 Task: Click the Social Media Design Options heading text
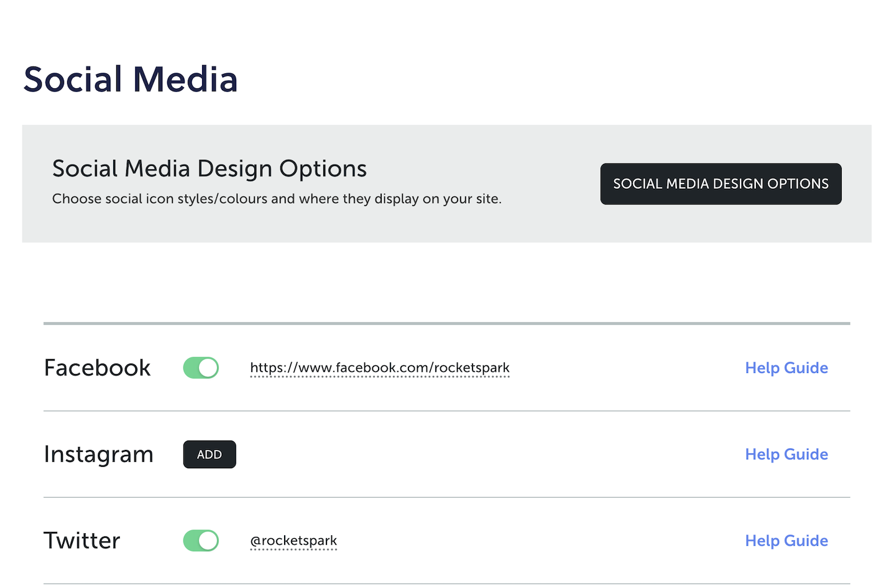(210, 168)
